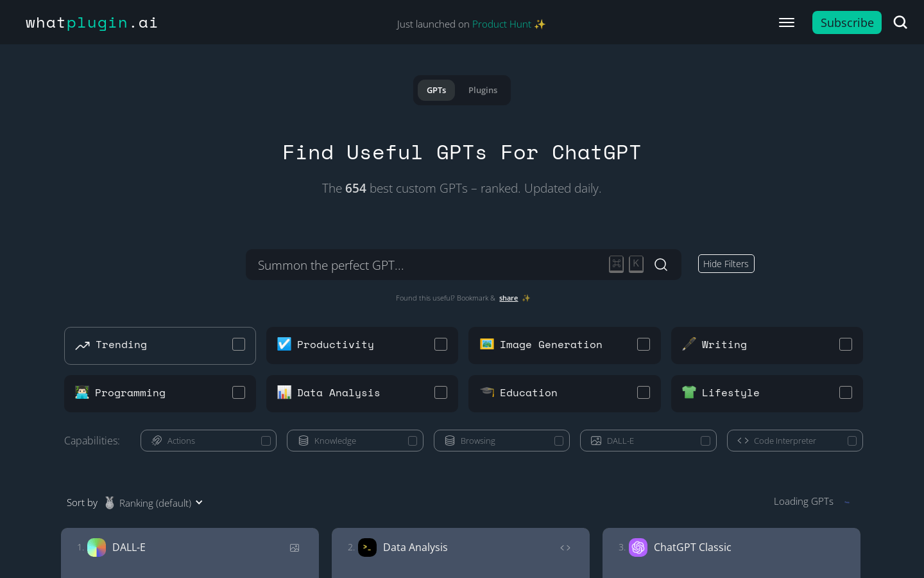Click the magnifying glass inside the search bar
Image resolution: width=924 pixels, height=578 pixels.
click(661, 265)
